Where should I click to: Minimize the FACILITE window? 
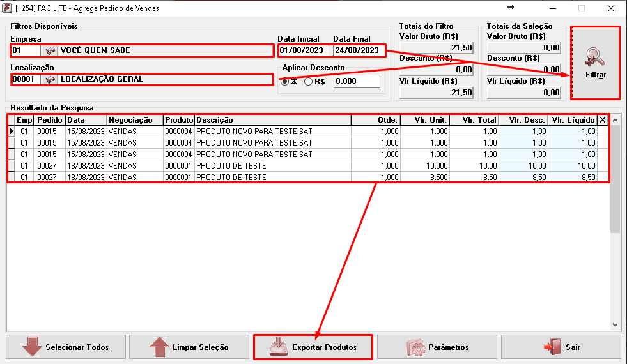(553, 8)
